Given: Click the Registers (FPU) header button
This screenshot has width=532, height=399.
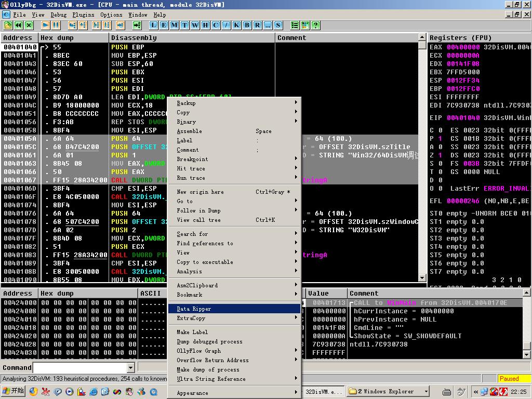Looking at the screenshot, I should click(x=480, y=37).
